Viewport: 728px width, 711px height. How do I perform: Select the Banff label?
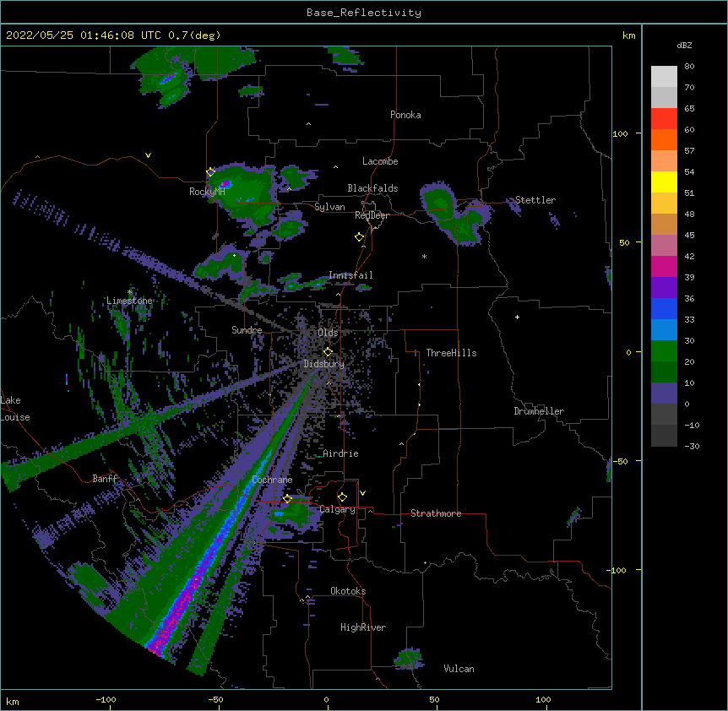click(105, 479)
